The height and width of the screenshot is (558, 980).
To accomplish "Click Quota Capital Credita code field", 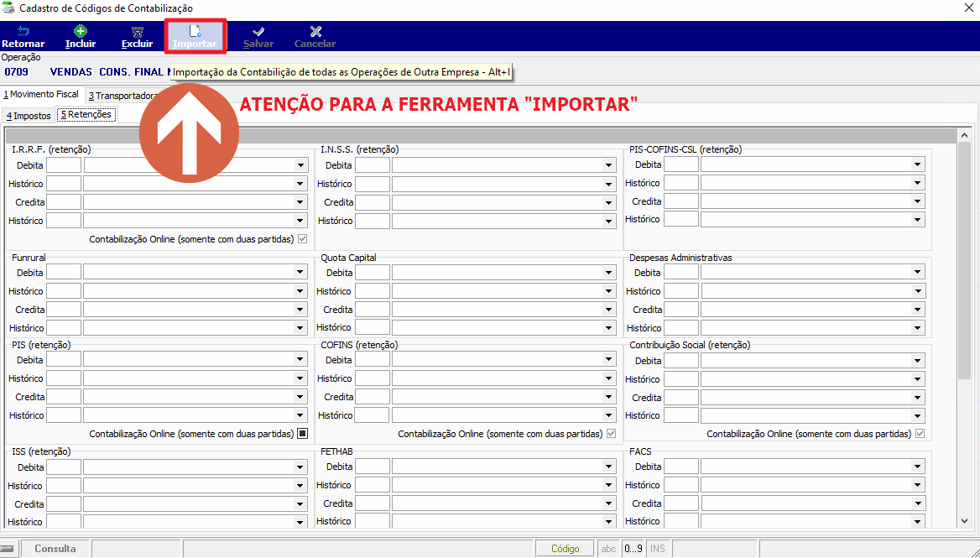I will tap(373, 310).
